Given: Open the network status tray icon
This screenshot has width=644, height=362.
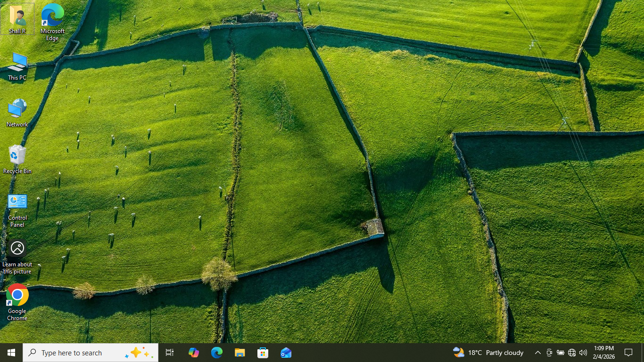Looking at the screenshot, I should click(x=572, y=353).
